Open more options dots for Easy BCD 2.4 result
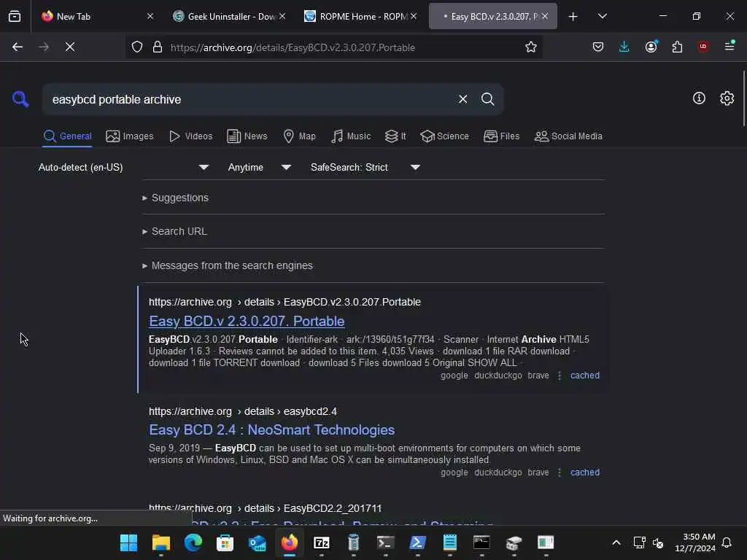 click(560, 472)
